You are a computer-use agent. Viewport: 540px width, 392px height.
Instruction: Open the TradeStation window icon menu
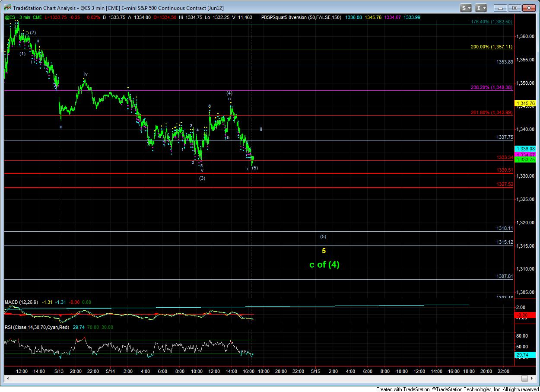click(x=8, y=8)
